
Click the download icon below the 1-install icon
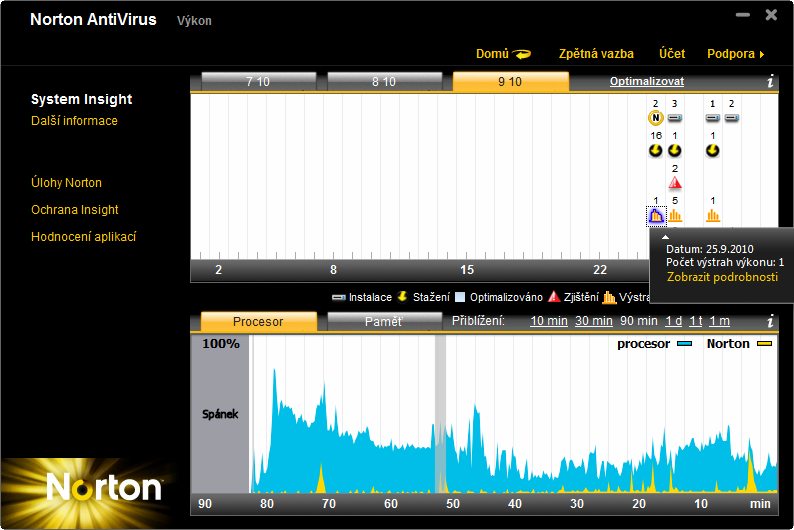(712, 150)
